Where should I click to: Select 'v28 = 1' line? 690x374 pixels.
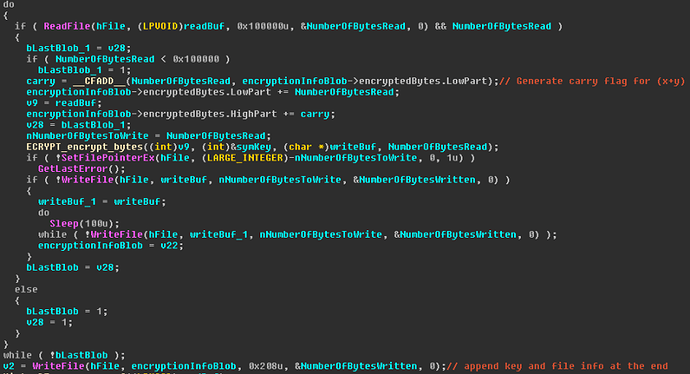coord(49,323)
